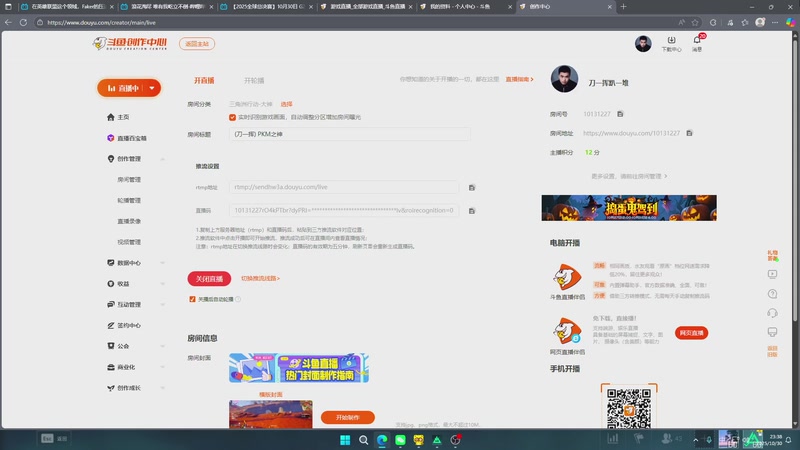
Task: Click the 斗鱼创作中心 logo
Action: (x=130, y=43)
